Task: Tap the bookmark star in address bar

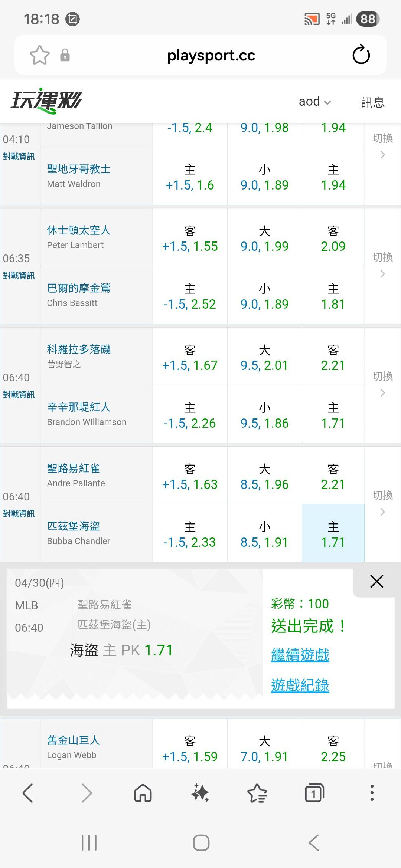Action: pyautogui.click(x=39, y=55)
